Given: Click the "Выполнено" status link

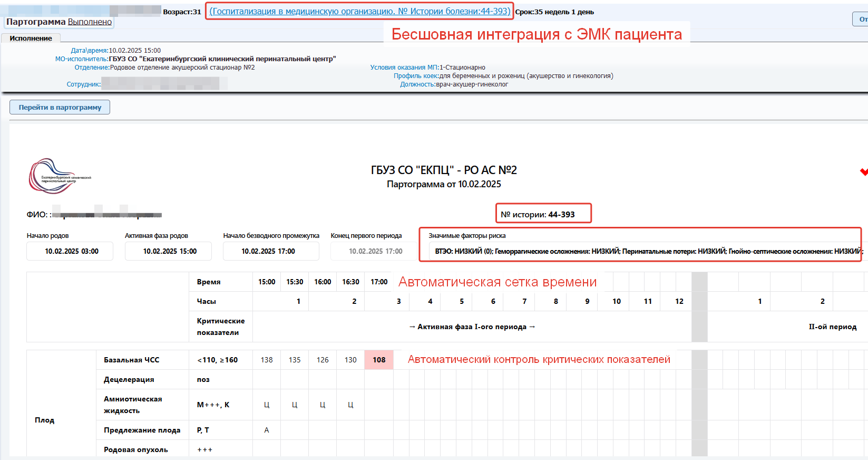Looking at the screenshot, I should [x=90, y=22].
